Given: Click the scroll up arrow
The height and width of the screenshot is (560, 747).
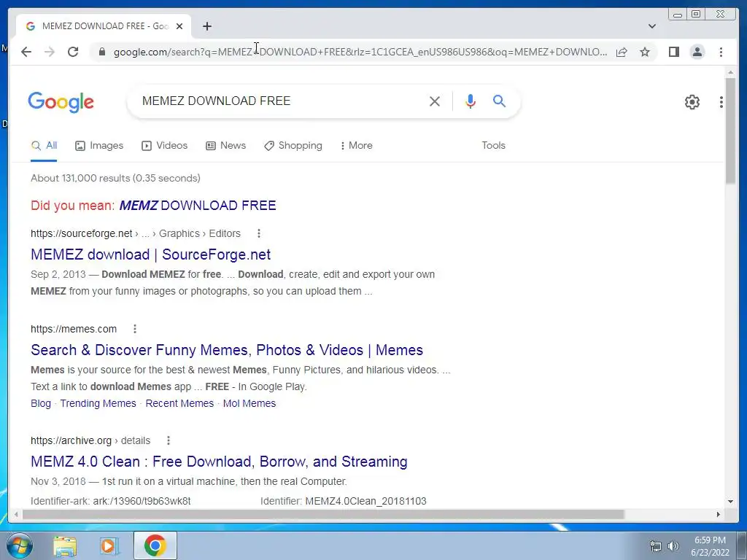Looking at the screenshot, I should pyautogui.click(x=730, y=72).
